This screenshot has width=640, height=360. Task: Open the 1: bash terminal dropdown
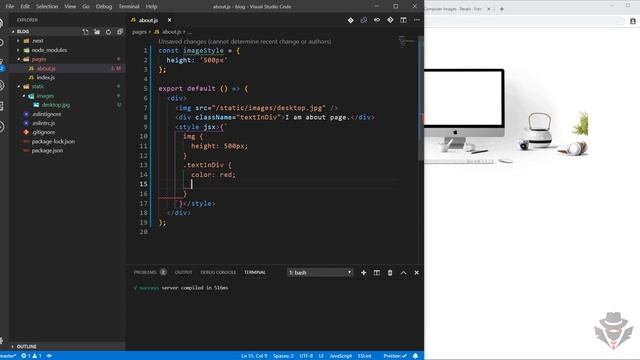coord(320,273)
